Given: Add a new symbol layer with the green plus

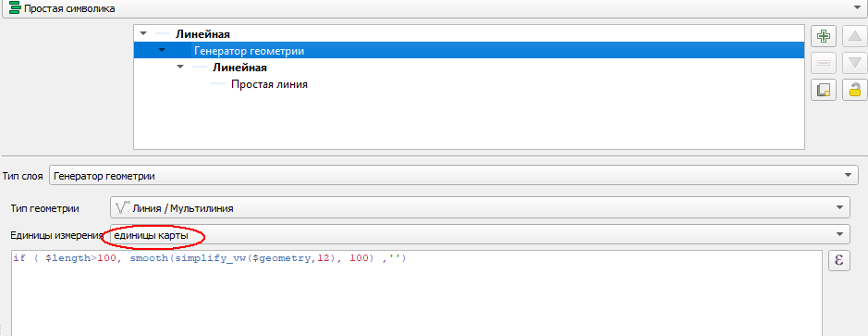Looking at the screenshot, I should coord(823,37).
